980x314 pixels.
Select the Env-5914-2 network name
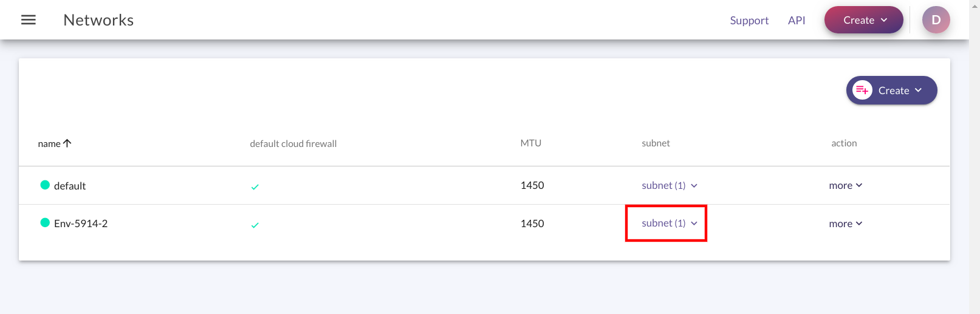point(81,224)
